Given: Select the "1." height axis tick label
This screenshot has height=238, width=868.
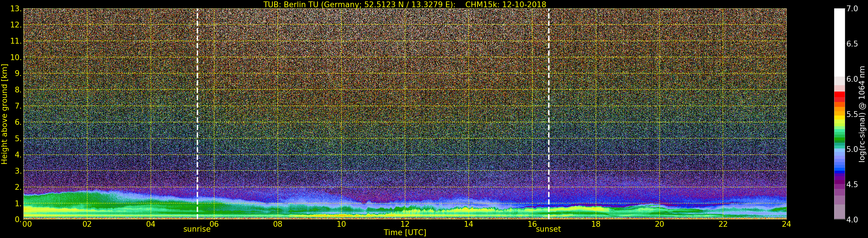Looking at the screenshot, I should pos(18,203).
